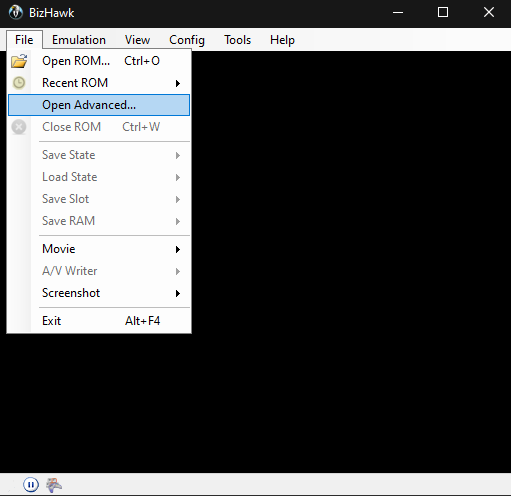Viewport: 511px width, 496px height.
Task: Open the Emulation menu
Action: point(79,40)
